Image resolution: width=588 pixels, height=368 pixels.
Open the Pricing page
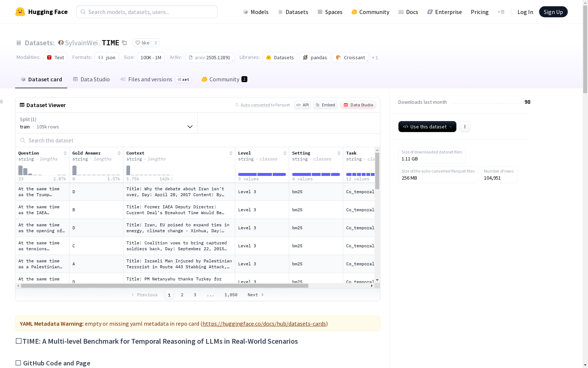[480, 12]
